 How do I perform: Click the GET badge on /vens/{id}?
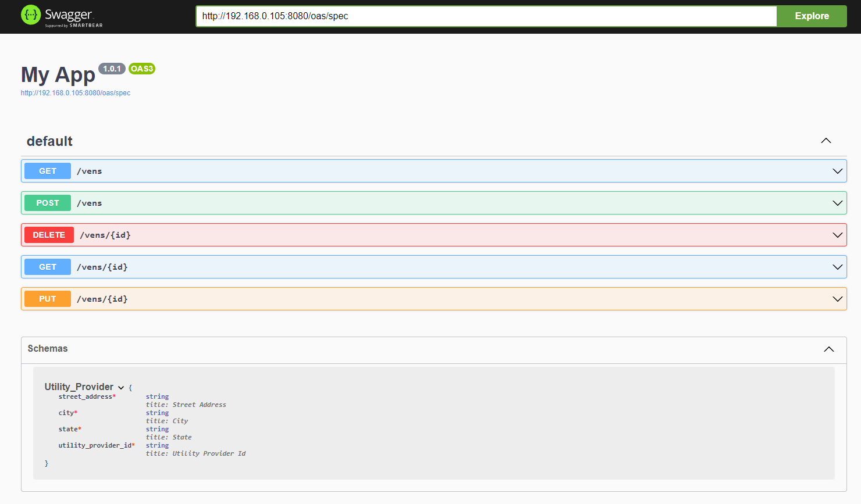47,266
